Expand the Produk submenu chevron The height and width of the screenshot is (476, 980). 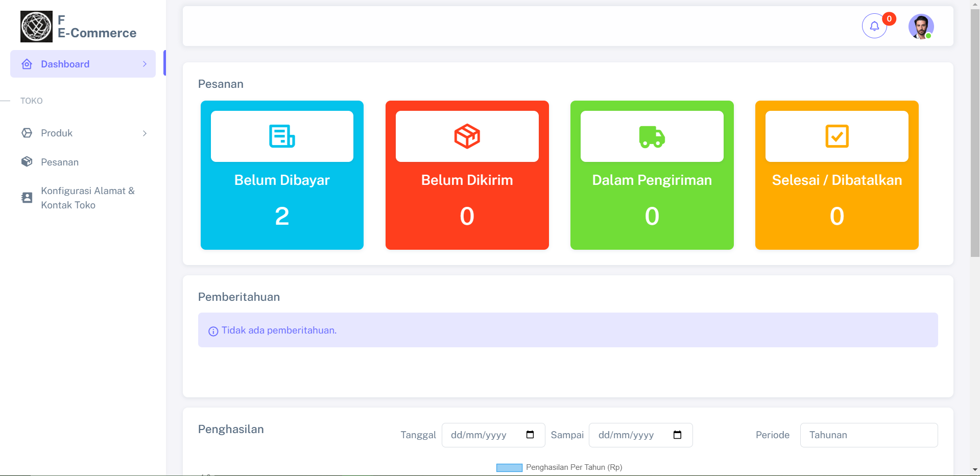pyautogui.click(x=145, y=133)
